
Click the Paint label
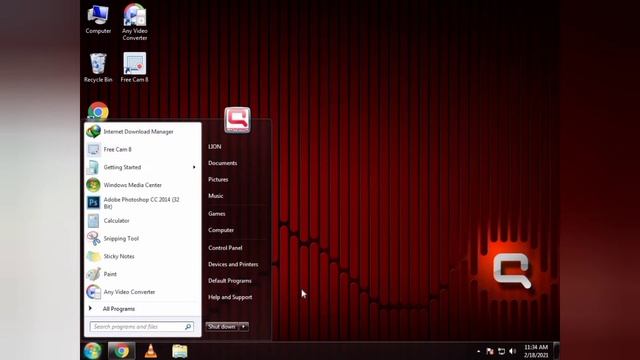pyautogui.click(x=110, y=274)
